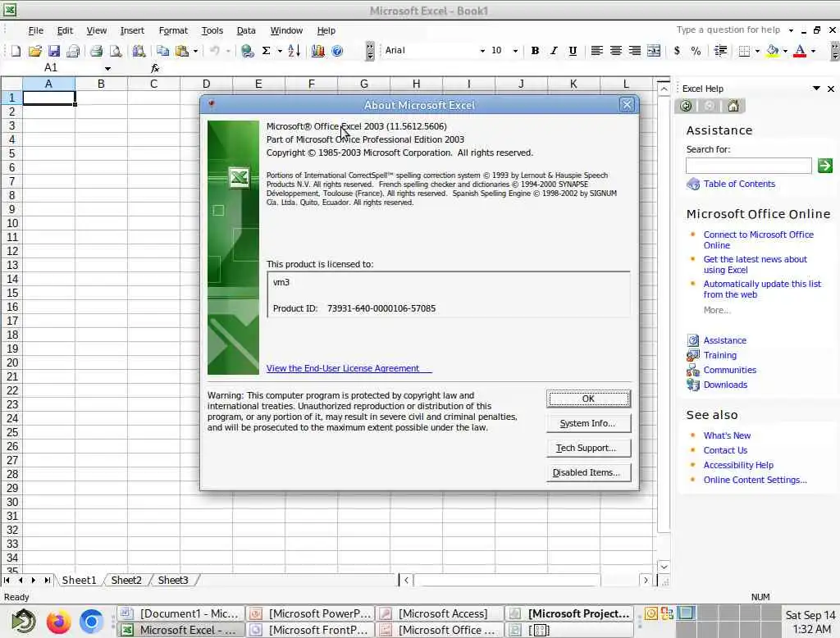Click the Type a question for help box
Viewport: 840px width, 638px height.
[728, 30]
